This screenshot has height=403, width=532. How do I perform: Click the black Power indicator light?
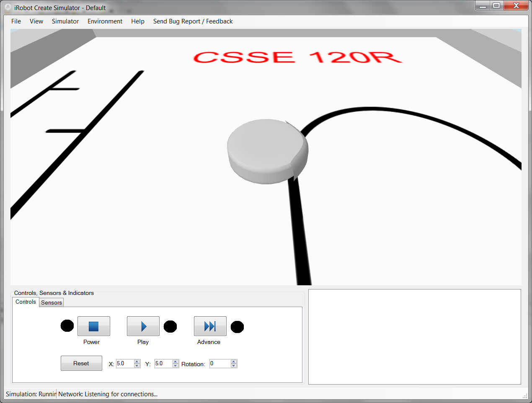67,325
